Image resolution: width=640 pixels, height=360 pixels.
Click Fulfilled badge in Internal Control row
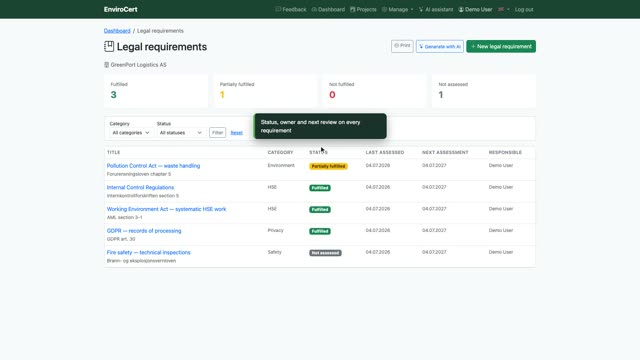point(320,188)
